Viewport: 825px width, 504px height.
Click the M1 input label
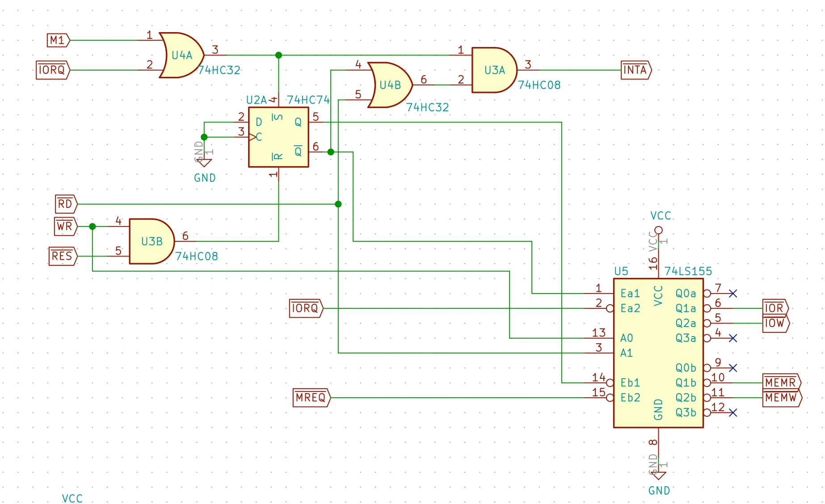(x=59, y=40)
